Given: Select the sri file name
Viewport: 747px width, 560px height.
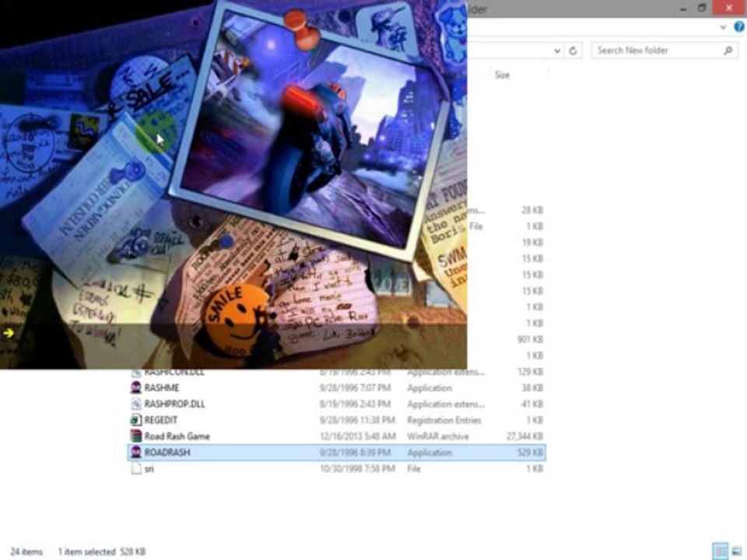Looking at the screenshot, I should pos(149,469).
